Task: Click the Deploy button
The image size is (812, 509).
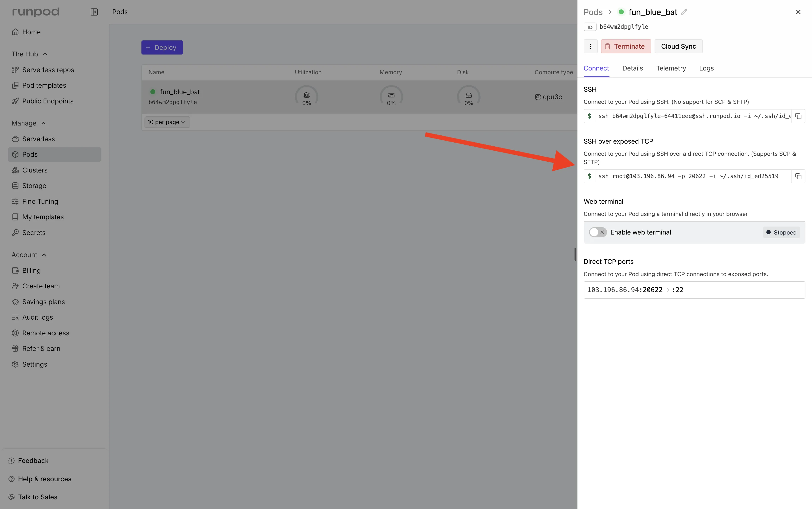Action: tap(162, 47)
